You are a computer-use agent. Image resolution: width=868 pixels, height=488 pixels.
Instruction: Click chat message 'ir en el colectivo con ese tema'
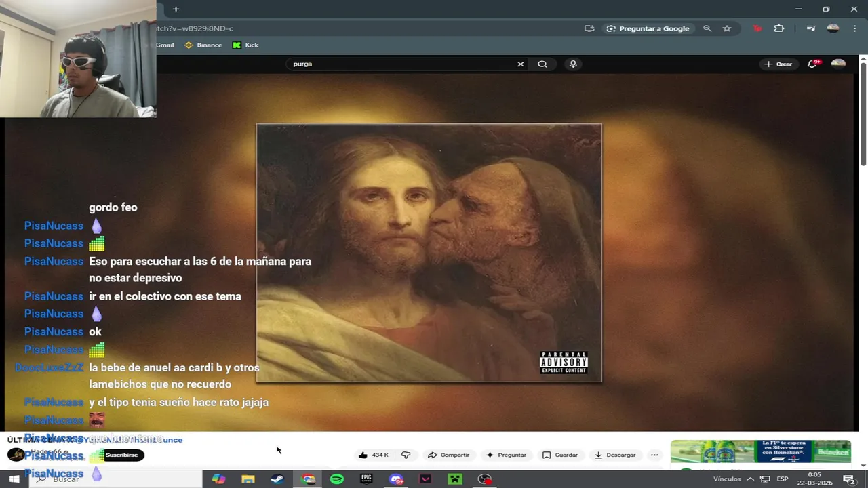(165, 296)
